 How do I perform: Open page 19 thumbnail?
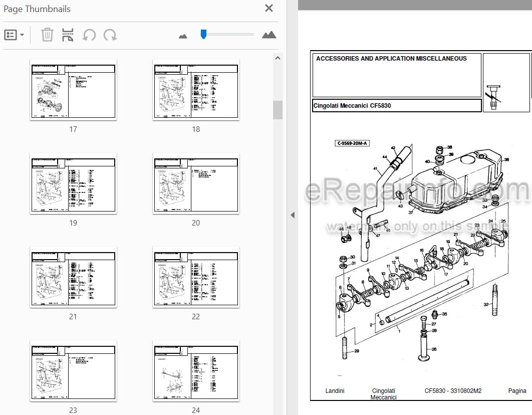[x=73, y=184]
